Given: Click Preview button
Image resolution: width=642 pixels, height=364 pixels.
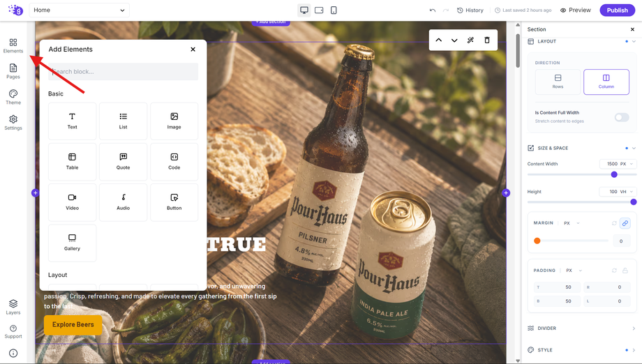Looking at the screenshot, I should pos(575,10).
